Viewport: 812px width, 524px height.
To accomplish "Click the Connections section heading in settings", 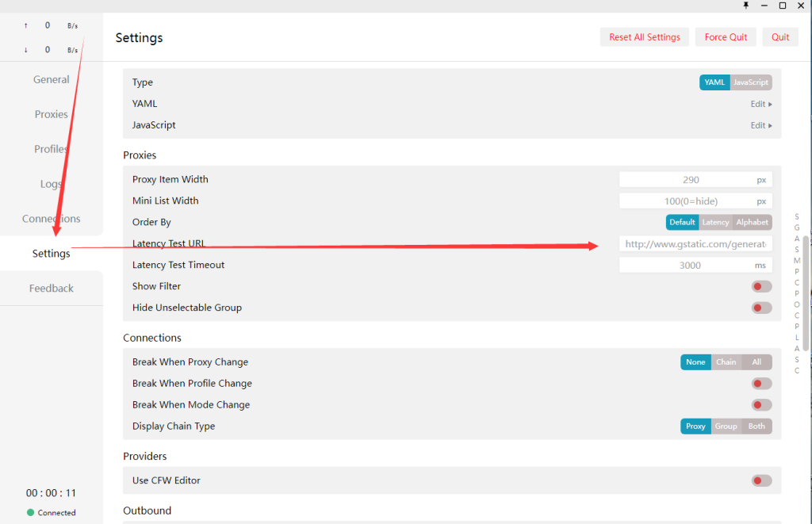I will (x=152, y=338).
